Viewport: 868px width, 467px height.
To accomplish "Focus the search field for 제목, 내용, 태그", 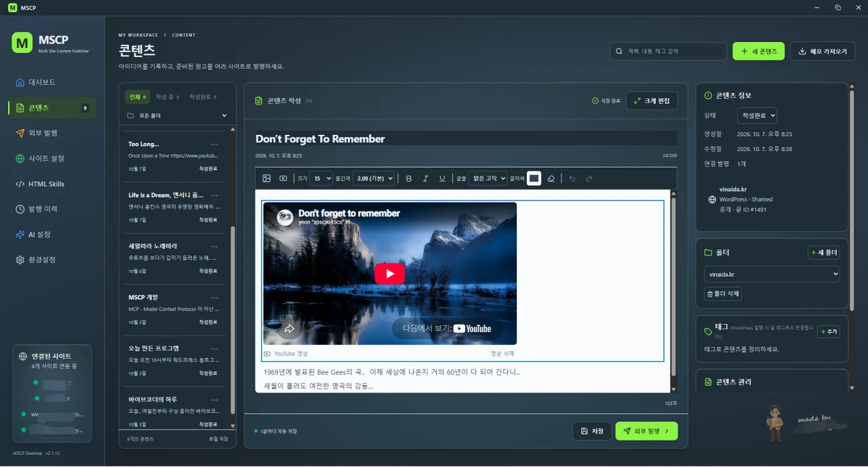I will [x=669, y=51].
